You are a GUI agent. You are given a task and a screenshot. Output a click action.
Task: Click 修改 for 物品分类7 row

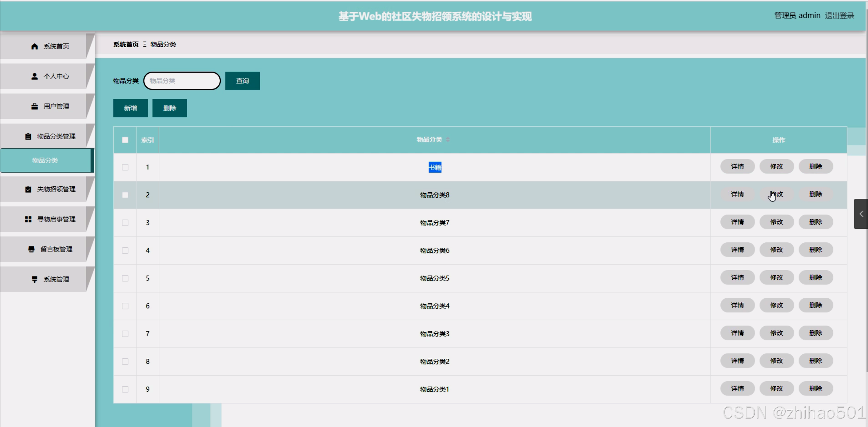(x=776, y=222)
